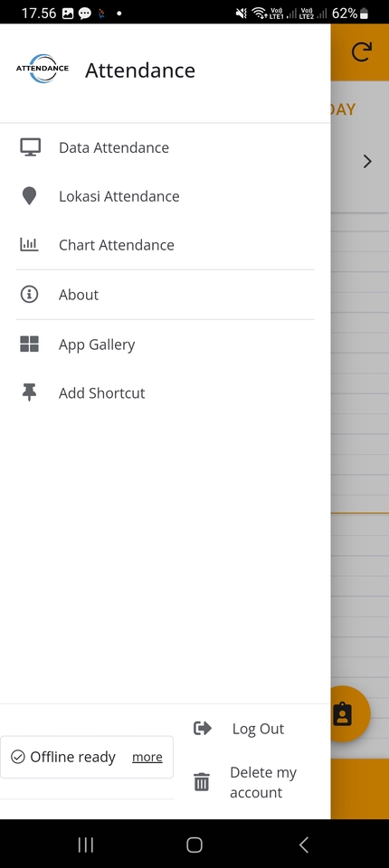Select Log Out text
This screenshot has width=389, height=868.
point(258,729)
